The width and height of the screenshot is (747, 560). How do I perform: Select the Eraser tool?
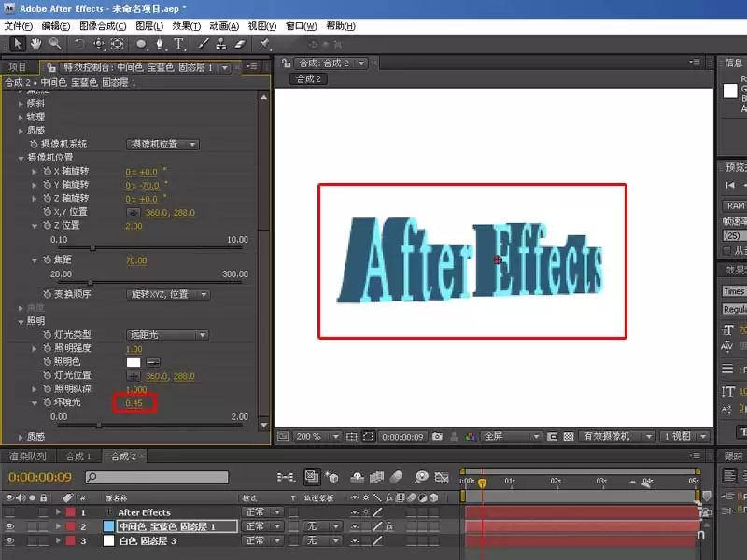[240, 44]
